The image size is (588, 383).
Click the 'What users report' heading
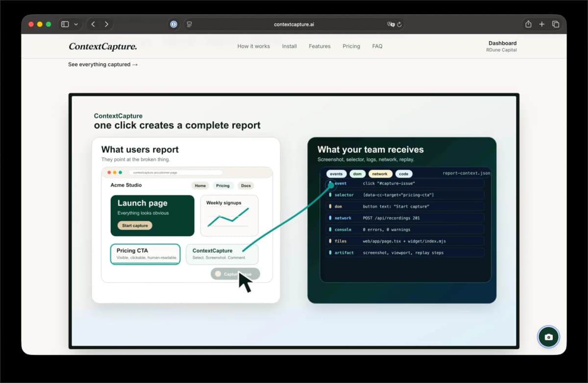140,149
